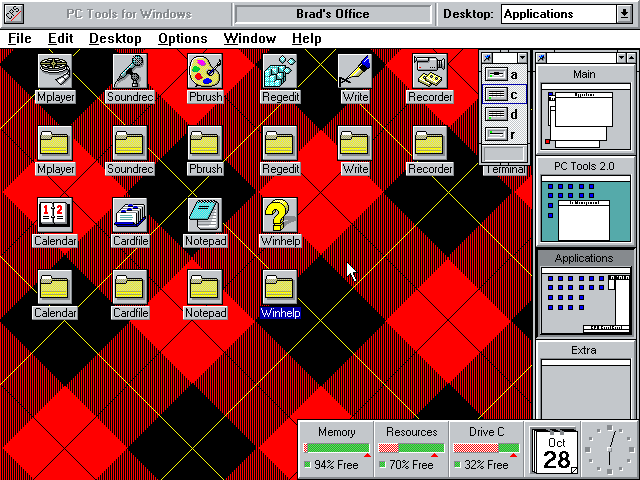Viewport: 640px width, 480px height.
Task: Choose drive c in drive panel
Action: point(504,95)
